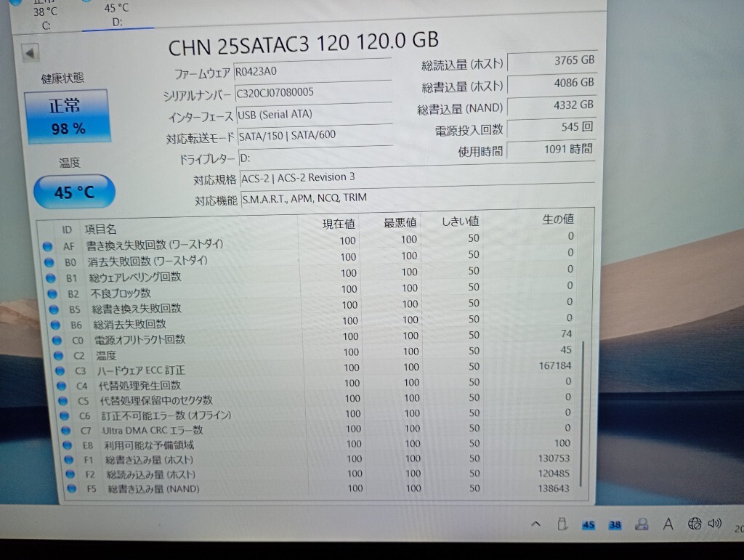744x560 pixels.
Task: Click the firmware field R0423A0
Action: click(x=312, y=70)
